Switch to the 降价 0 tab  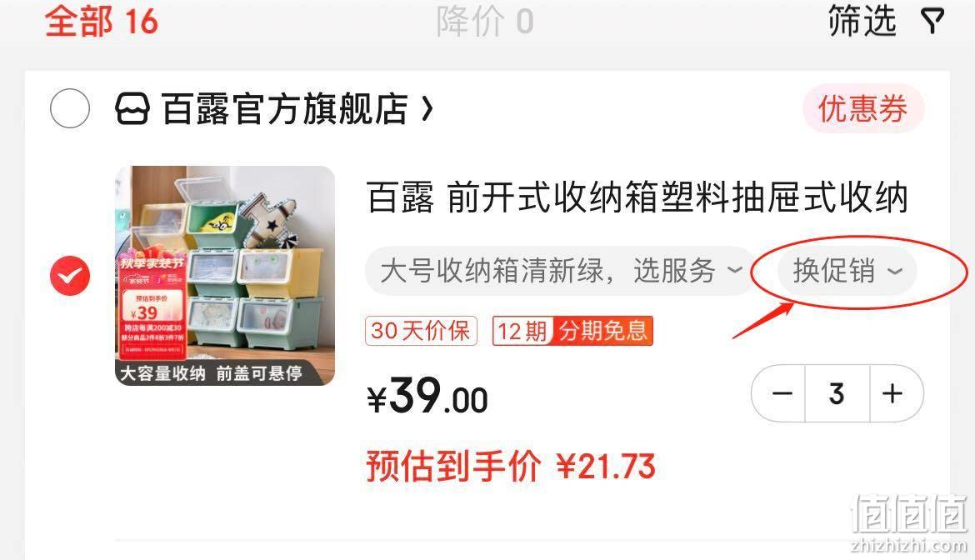485,21
